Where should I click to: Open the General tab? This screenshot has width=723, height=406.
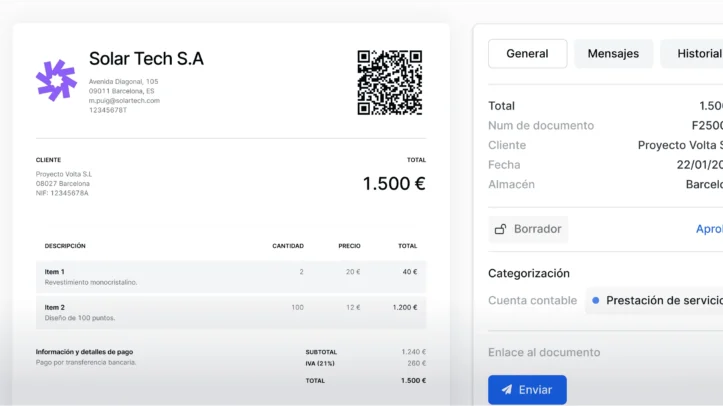point(527,54)
